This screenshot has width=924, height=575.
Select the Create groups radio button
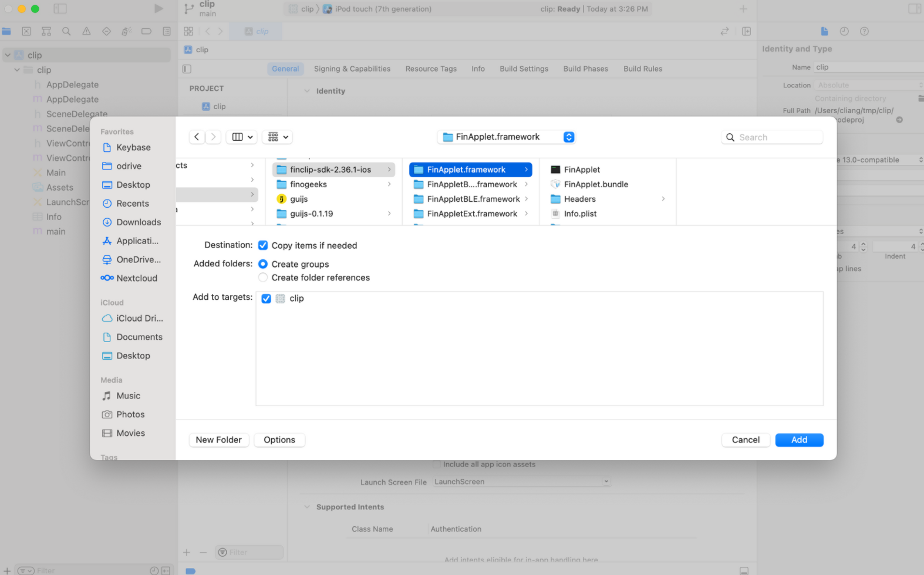pos(263,264)
